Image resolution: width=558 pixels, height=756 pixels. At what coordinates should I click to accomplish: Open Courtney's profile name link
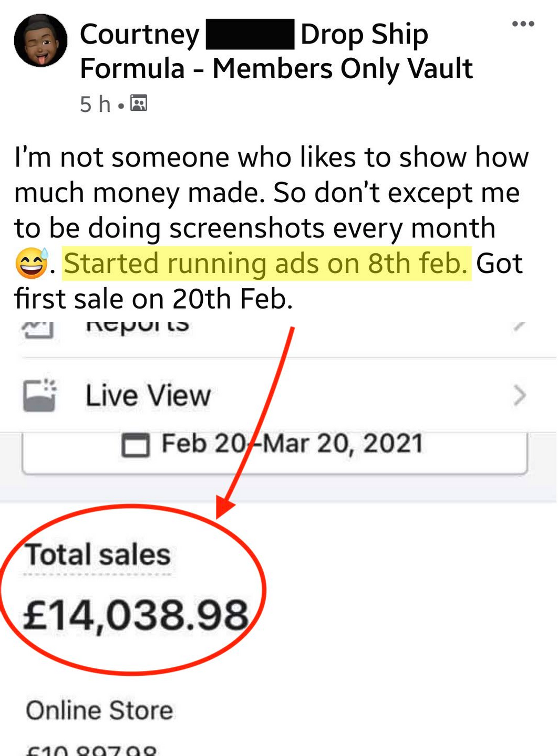pos(139,35)
